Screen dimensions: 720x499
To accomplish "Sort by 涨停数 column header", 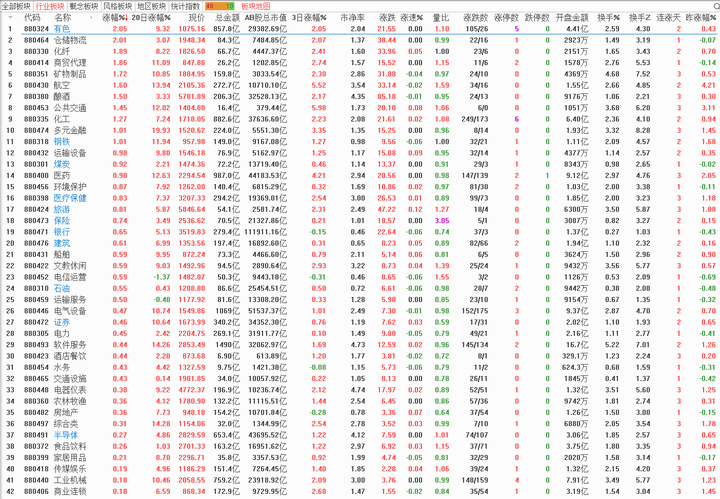I will click(x=506, y=17).
